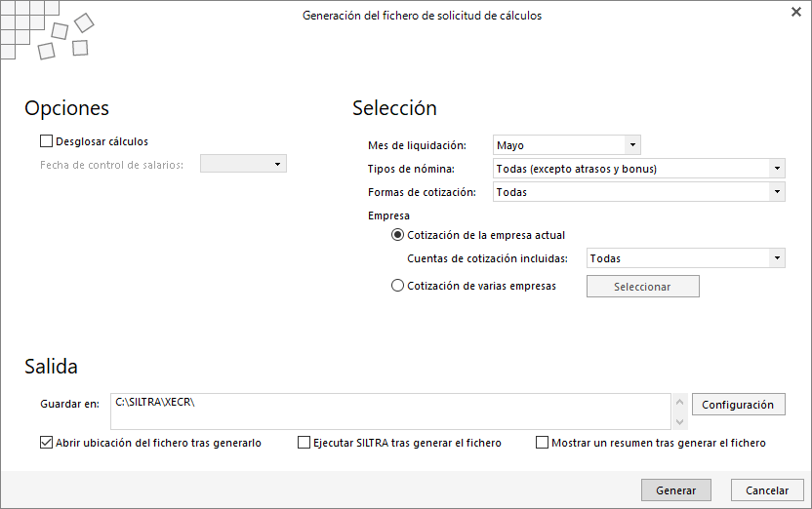This screenshot has height=509, width=812.
Task: Click the up arrow in the Guardar en field
Action: pyautogui.click(x=679, y=401)
